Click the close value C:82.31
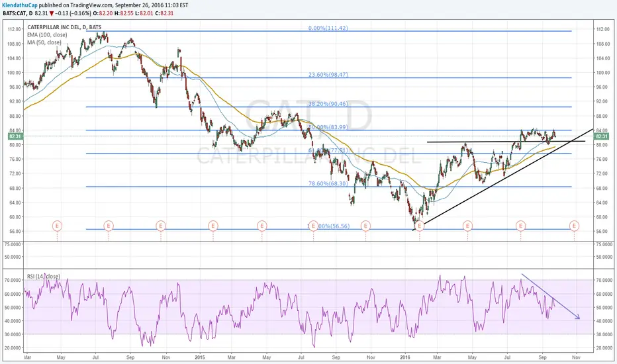This screenshot has width=617, height=364. point(164,13)
